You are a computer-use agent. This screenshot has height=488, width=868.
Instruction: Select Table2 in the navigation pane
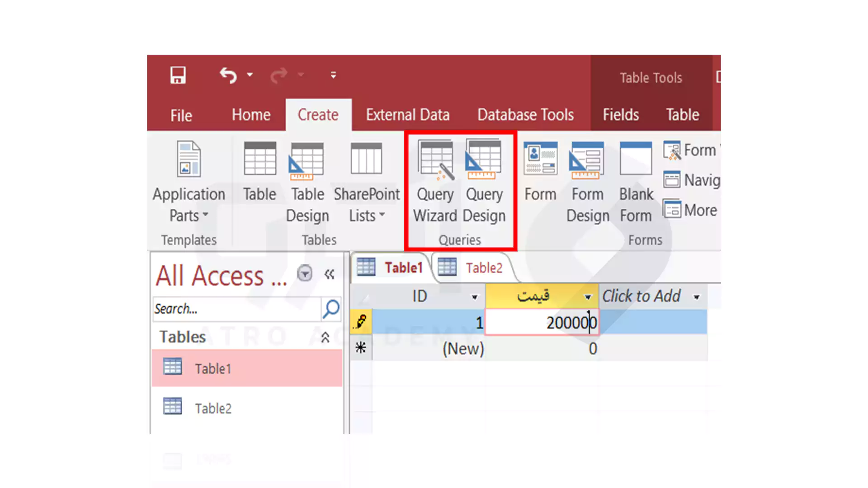click(247, 408)
